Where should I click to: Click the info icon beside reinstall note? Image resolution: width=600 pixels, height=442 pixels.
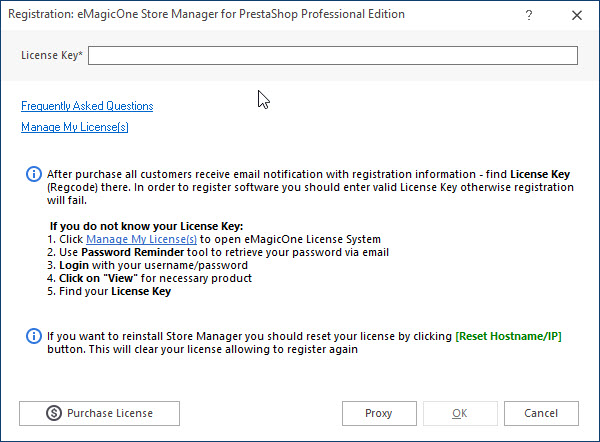coord(34,336)
